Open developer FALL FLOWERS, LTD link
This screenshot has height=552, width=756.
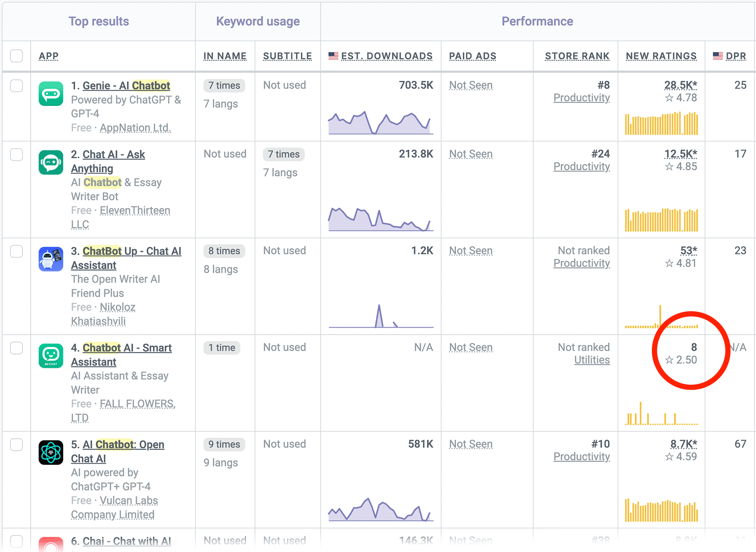(x=123, y=411)
